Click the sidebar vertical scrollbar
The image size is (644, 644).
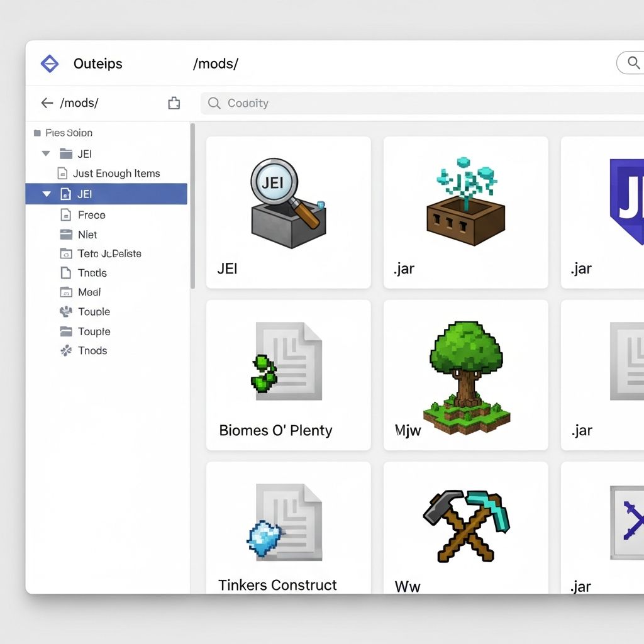(x=192, y=206)
